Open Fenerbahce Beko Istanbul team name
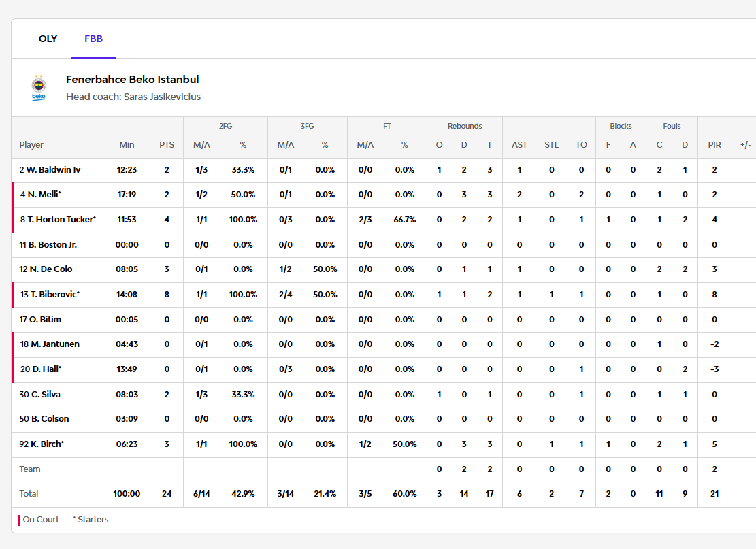Viewport: 756px width, 549px height. tap(132, 79)
